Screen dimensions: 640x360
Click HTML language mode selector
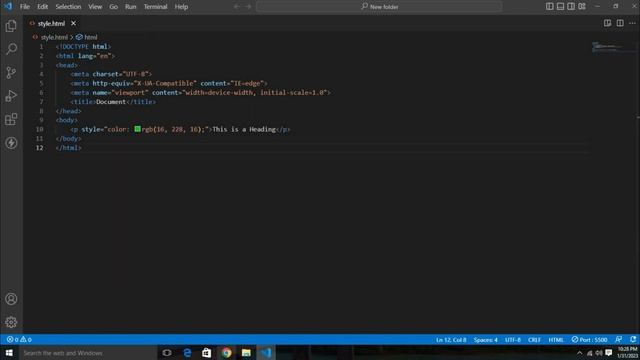coord(556,340)
